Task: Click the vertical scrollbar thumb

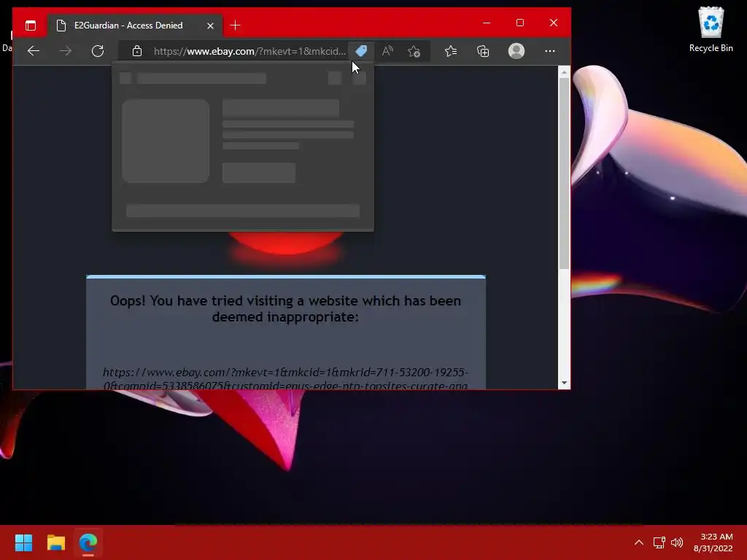Action: (x=564, y=174)
